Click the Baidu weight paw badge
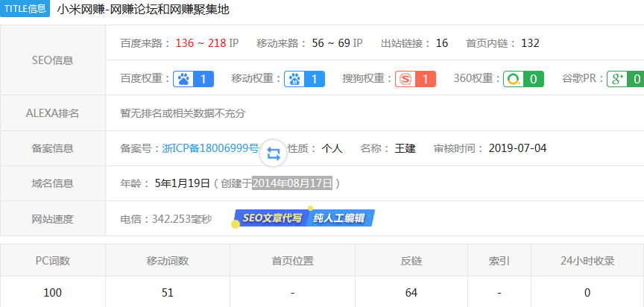Image resolution: width=644 pixels, height=307 pixels. [194, 79]
